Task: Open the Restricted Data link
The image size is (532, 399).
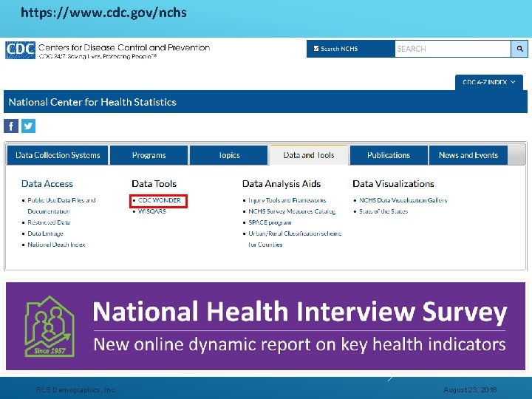Action: click(49, 222)
